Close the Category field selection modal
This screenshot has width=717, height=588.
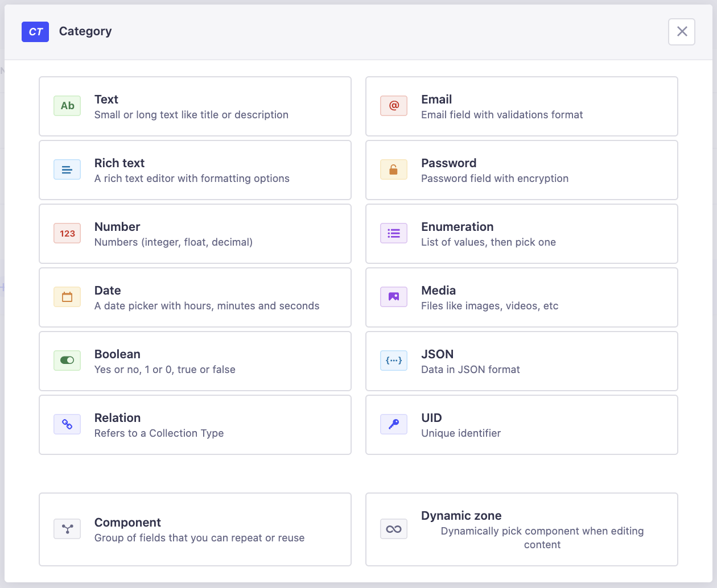pyautogui.click(x=682, y=31)
